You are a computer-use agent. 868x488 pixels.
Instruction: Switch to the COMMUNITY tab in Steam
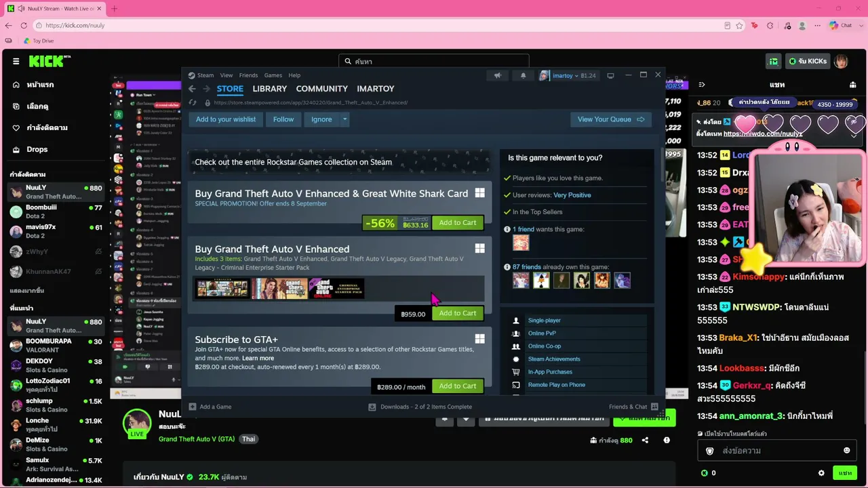(322, 89)
